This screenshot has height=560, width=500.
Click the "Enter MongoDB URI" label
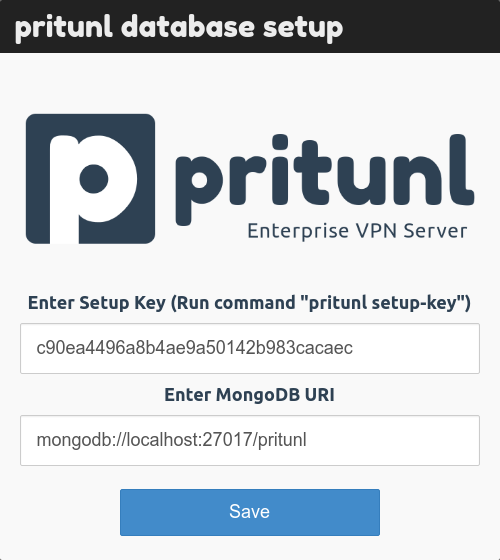coord(250,395)
